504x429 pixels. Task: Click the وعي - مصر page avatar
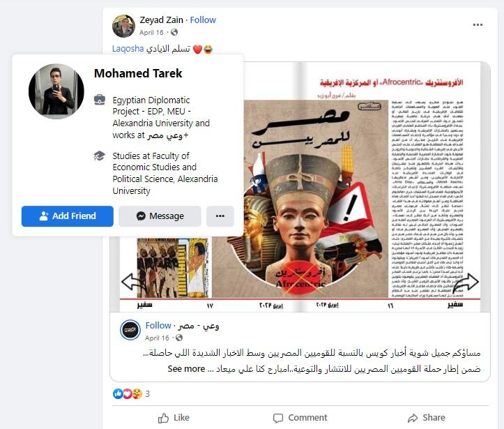coord(130,330)
